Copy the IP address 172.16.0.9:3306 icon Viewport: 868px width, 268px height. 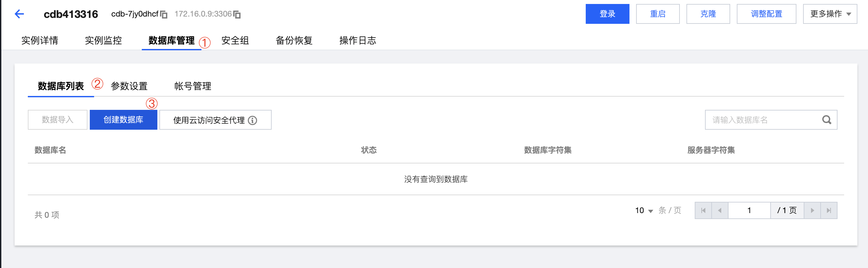point(237,15)
